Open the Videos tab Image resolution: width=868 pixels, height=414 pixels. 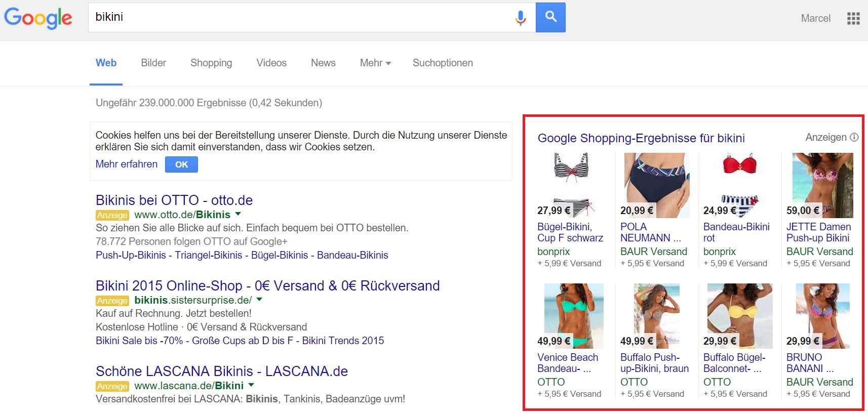(x=271, y=63)
